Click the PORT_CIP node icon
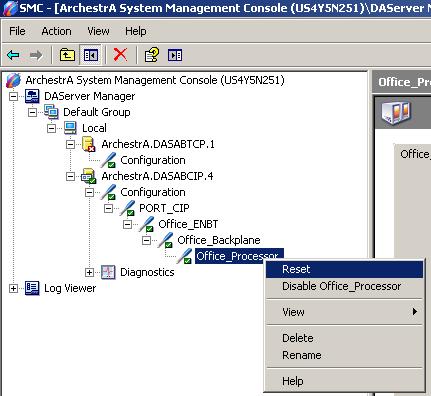Image resolution: width=431 pixels, height=396 pixels. (x=127, y=208)
